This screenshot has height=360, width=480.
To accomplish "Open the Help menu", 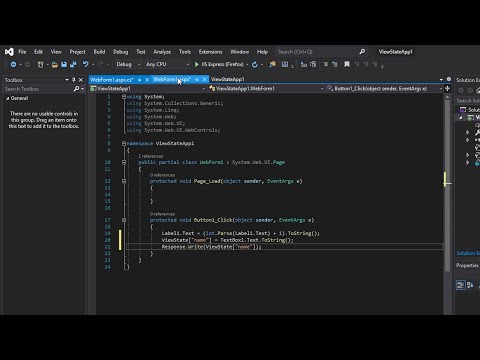I will point(262,52).
